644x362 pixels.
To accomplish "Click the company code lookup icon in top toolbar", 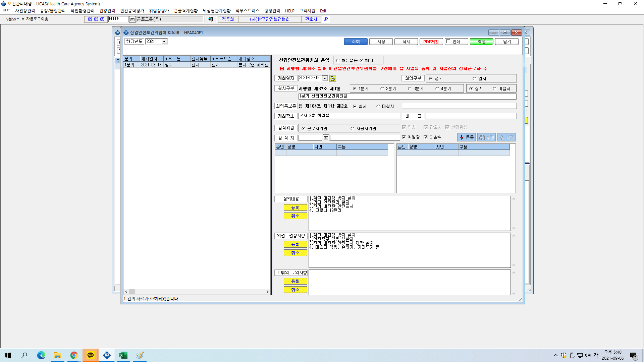I will point(132,19).
